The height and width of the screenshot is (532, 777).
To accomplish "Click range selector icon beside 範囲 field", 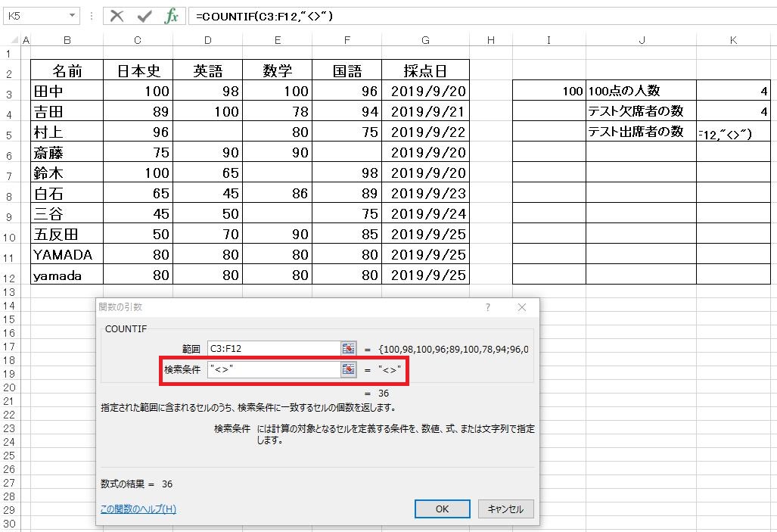I will click(348, 348).
